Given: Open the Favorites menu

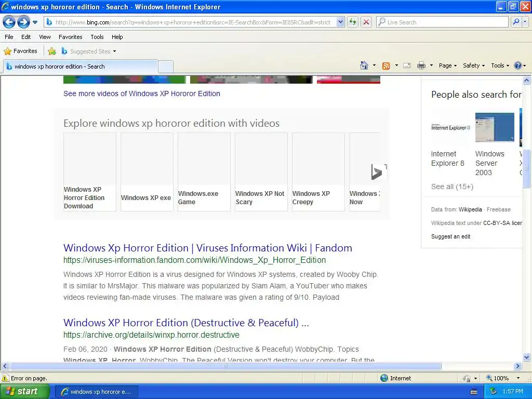Looking at the screenshot, I should click(x=71, y=37).
